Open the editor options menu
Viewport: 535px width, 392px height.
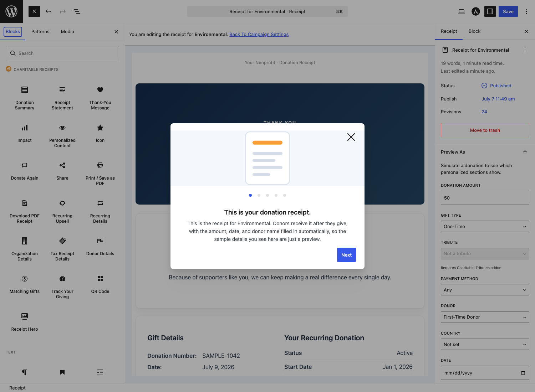tap(526, 11)
